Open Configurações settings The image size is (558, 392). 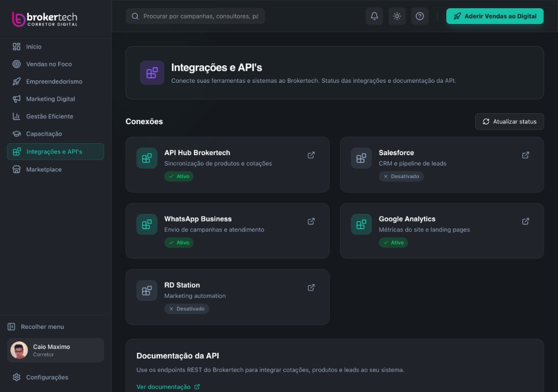56,377
